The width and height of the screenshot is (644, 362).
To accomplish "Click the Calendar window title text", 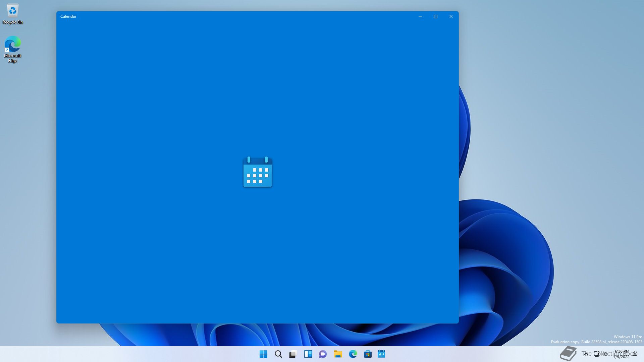I will pos(68,16).
